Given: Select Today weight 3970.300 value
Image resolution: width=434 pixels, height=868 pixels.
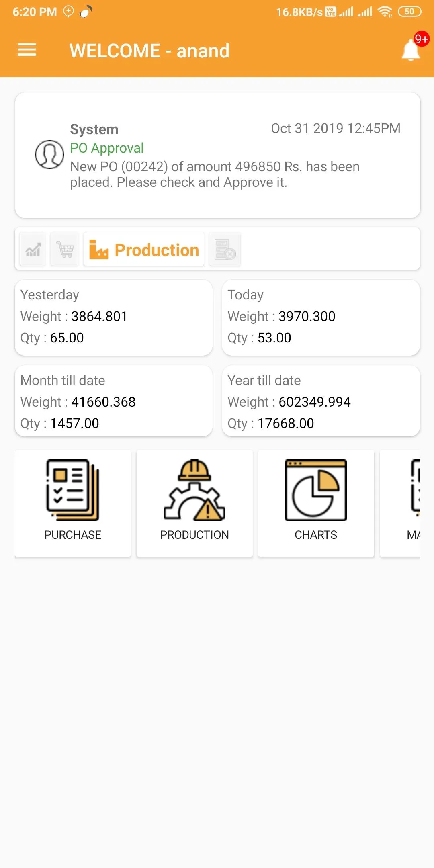Looking at the screenshot, I should [x=307, y=317].
